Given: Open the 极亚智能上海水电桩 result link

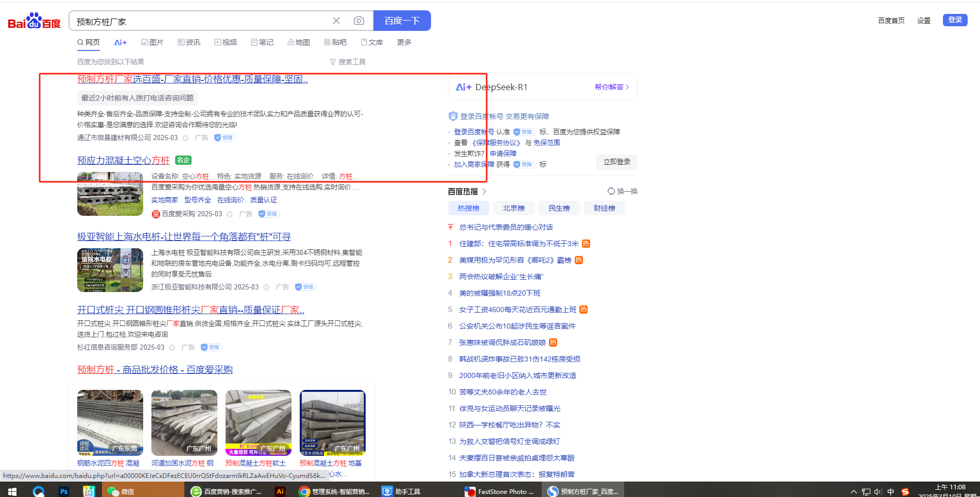Looking at the screenshot, I should tap(184, 237).
